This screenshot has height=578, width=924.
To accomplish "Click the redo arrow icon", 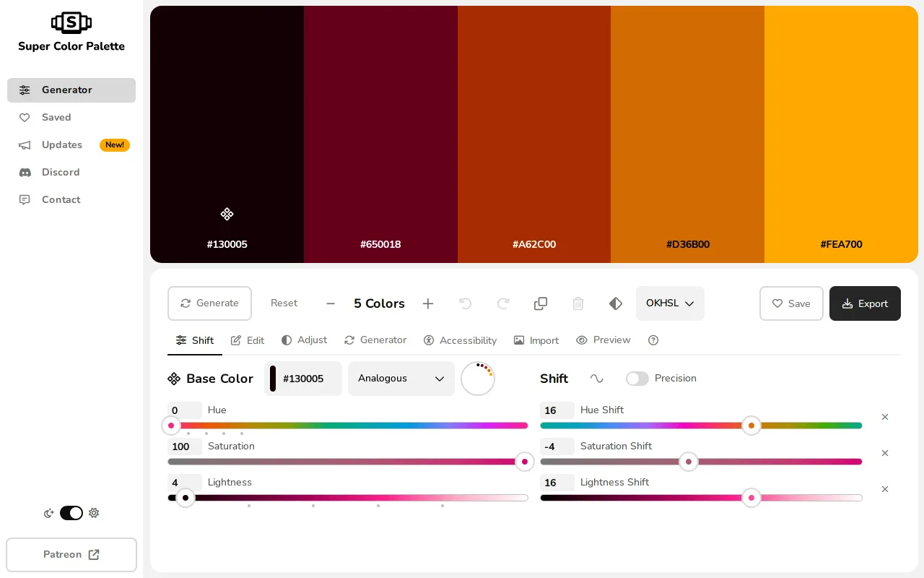I will tap(503, 303).
